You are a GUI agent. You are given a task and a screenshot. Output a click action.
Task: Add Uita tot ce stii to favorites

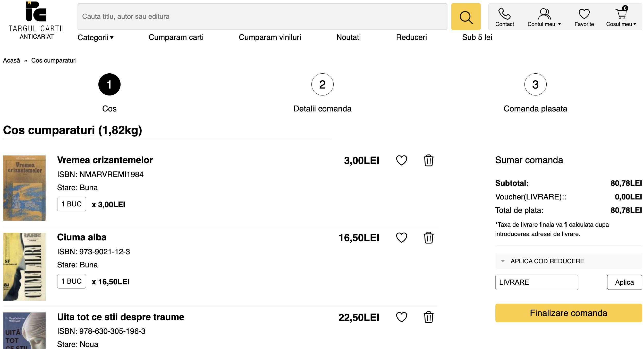[x=401, y=317]
